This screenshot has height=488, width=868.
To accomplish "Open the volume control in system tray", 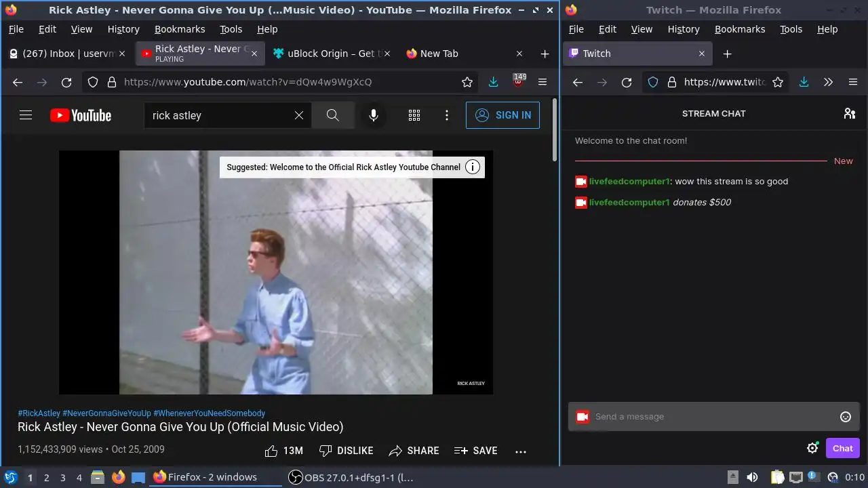I will [x=752, y=477].
